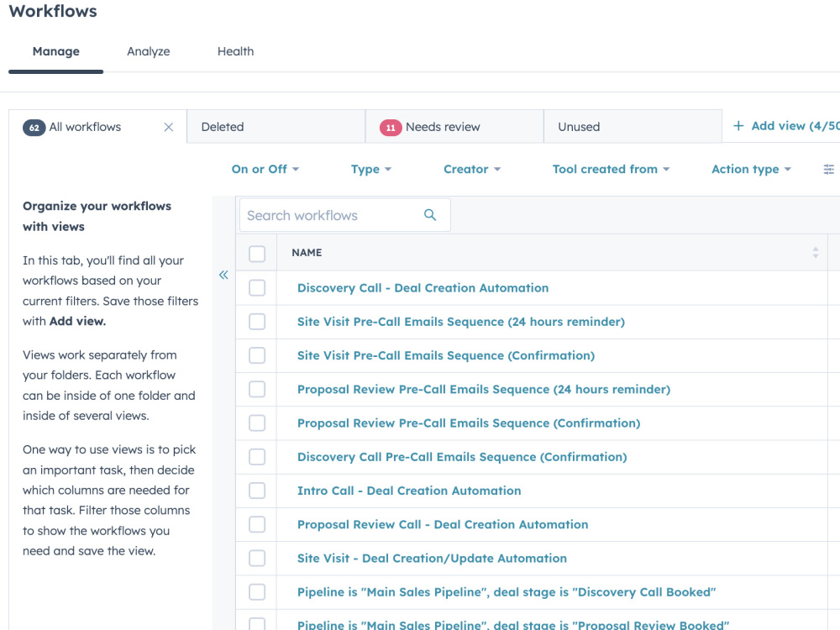Check Proposal Review Pre-Call (Confirmation) row
Image resolution: width=840 pixels, height=630 pixels.
(x=257, y=423)
